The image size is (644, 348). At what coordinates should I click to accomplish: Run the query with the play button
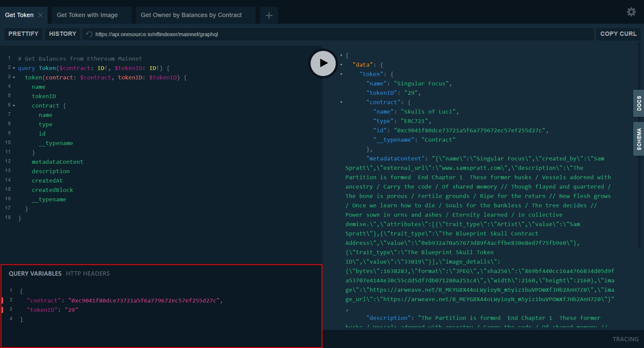coord(323,63)
